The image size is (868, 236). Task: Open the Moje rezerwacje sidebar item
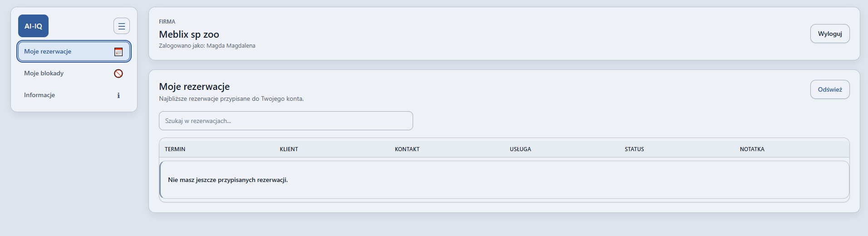coord(74,51)
